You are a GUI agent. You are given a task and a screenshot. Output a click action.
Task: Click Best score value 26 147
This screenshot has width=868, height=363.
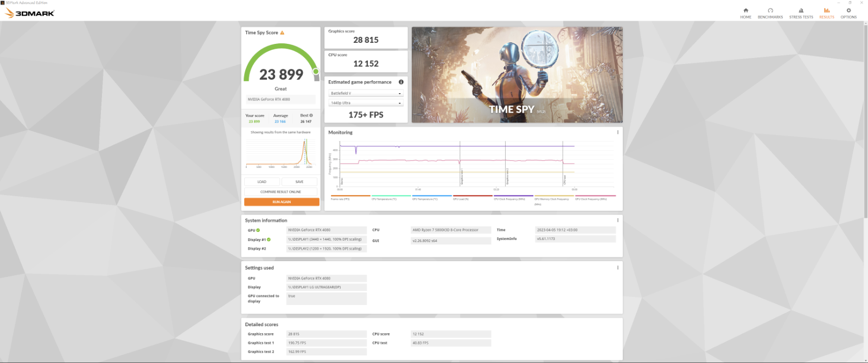(306, 121)
